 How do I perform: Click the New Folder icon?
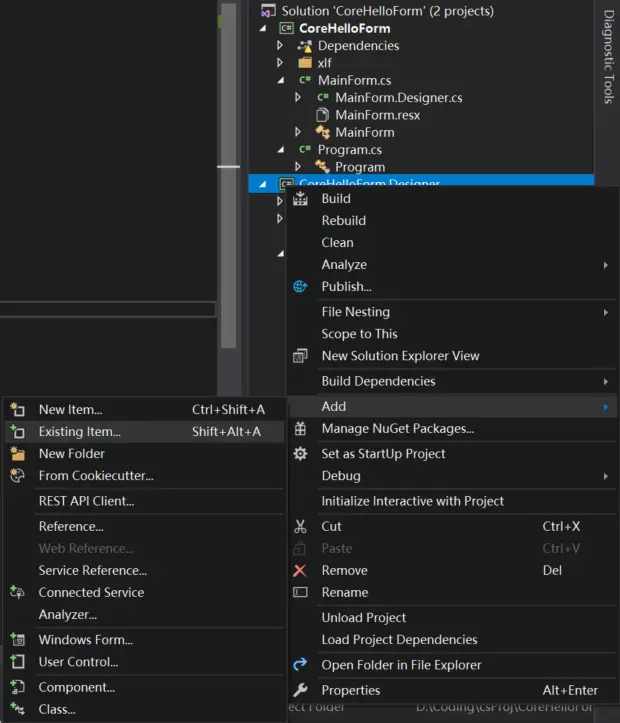(x=18, y=454)
